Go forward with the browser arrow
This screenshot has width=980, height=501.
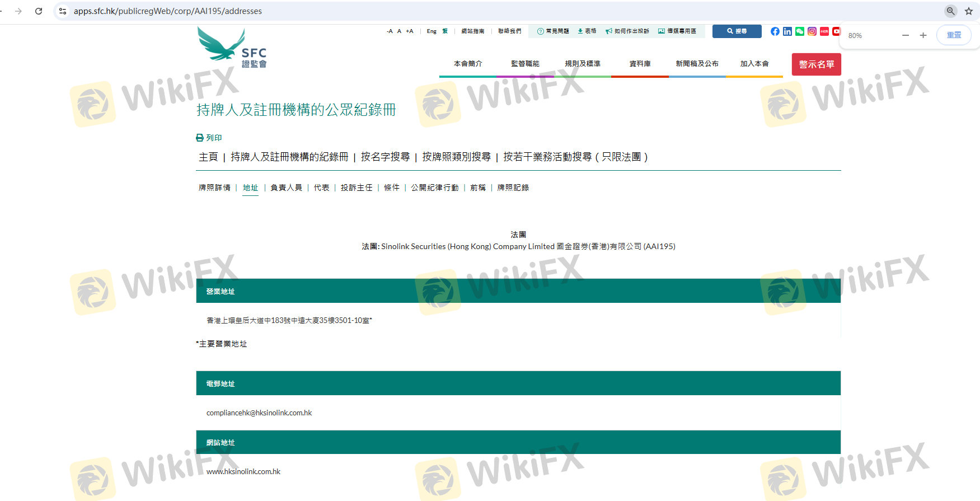[18, 11]
